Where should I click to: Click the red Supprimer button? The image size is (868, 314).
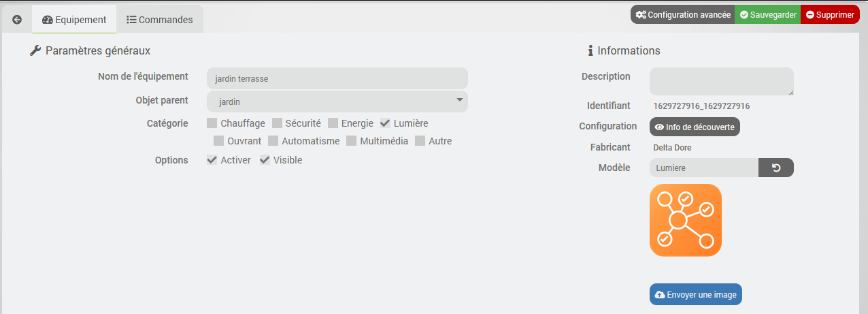coord(830,14)
